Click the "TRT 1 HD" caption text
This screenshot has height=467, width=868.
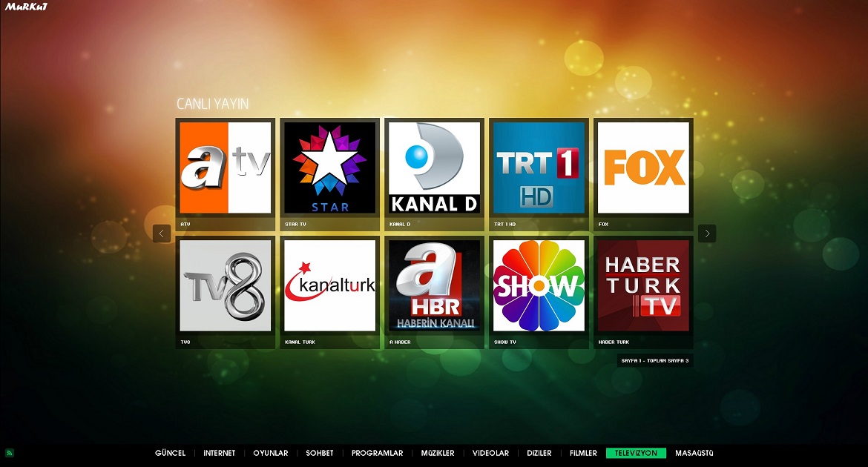tap(505, 224)
